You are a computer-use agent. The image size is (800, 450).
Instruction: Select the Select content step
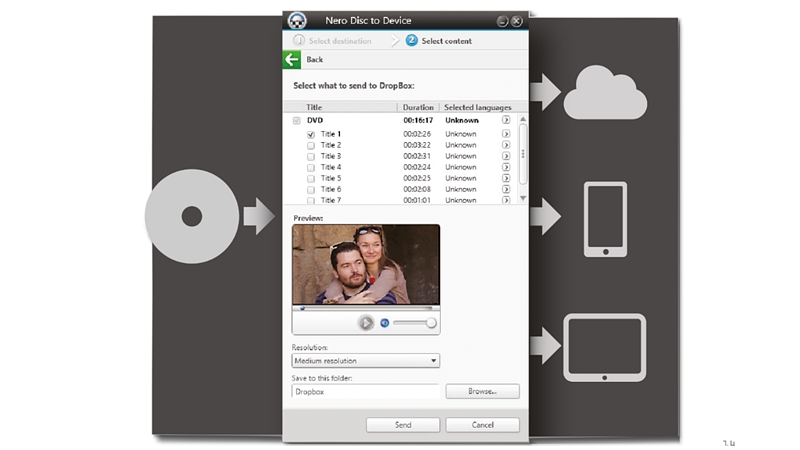click(439, 41)
